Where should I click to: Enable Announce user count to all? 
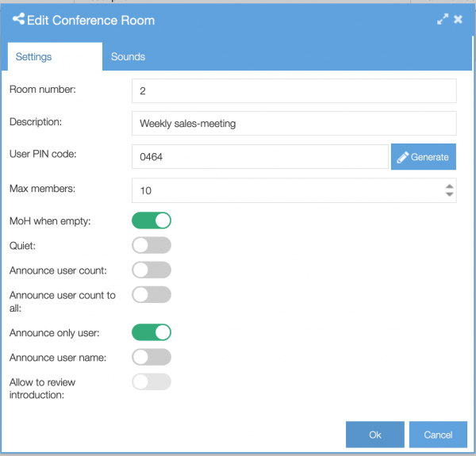[152, 294]
